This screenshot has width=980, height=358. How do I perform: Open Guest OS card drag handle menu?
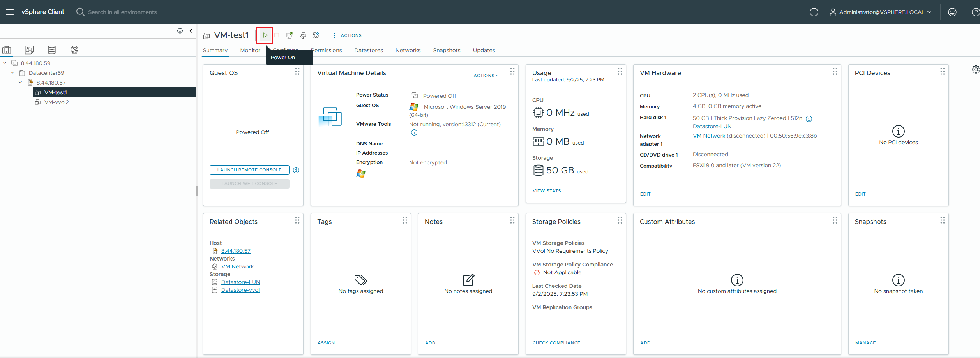point(297,71)
